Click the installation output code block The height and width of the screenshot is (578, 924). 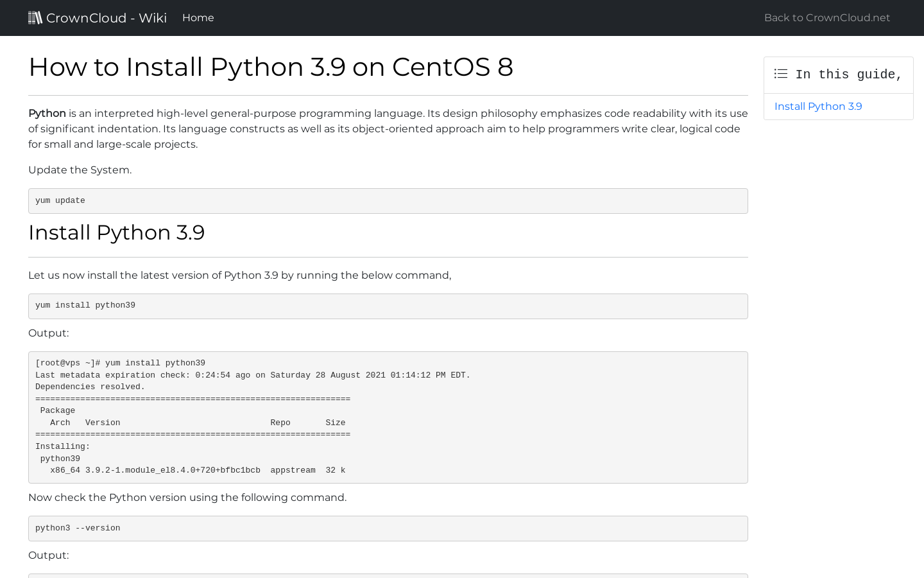[x=388, y=417]
